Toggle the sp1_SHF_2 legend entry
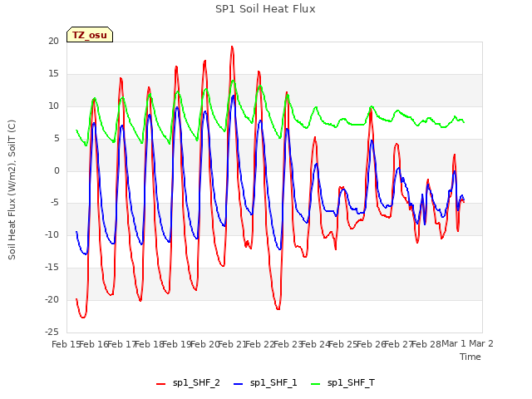This screenshot has width=532, height=399. point(188,383)
